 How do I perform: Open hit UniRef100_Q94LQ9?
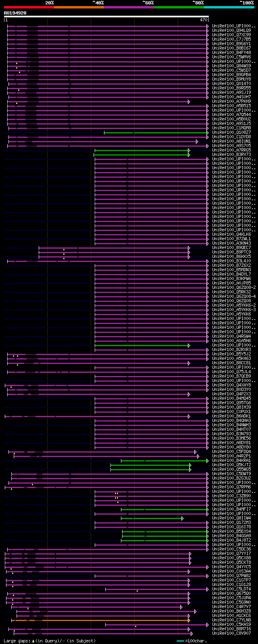(231, 30)
